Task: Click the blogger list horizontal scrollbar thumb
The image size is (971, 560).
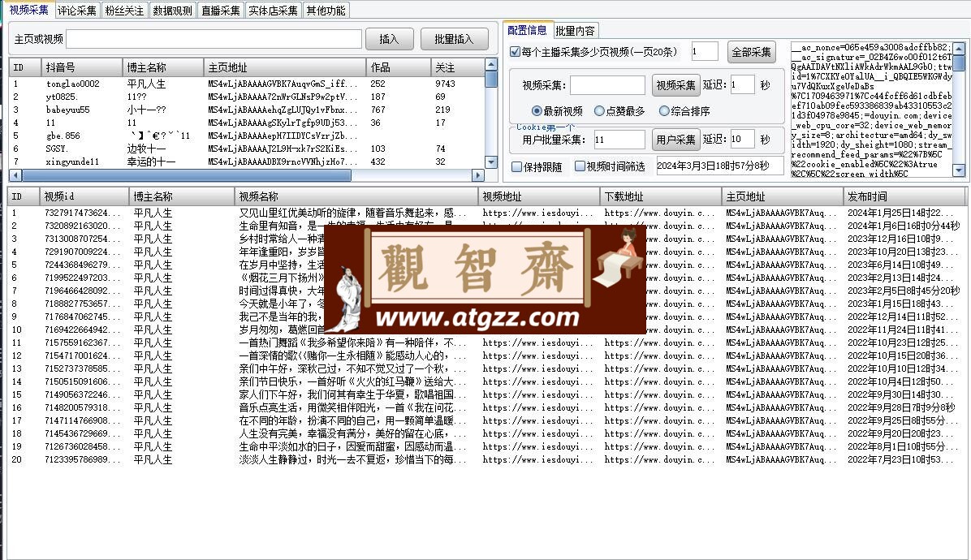Action: point(187,175)
